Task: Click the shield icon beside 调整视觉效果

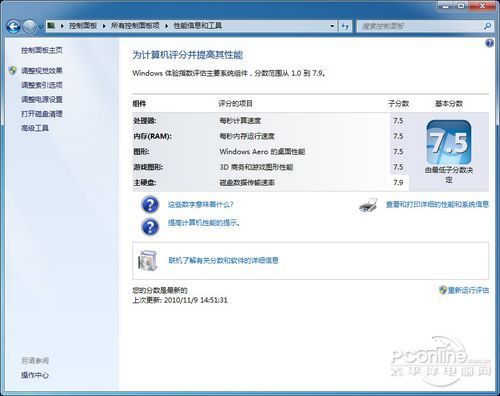Action: [13, 70]
